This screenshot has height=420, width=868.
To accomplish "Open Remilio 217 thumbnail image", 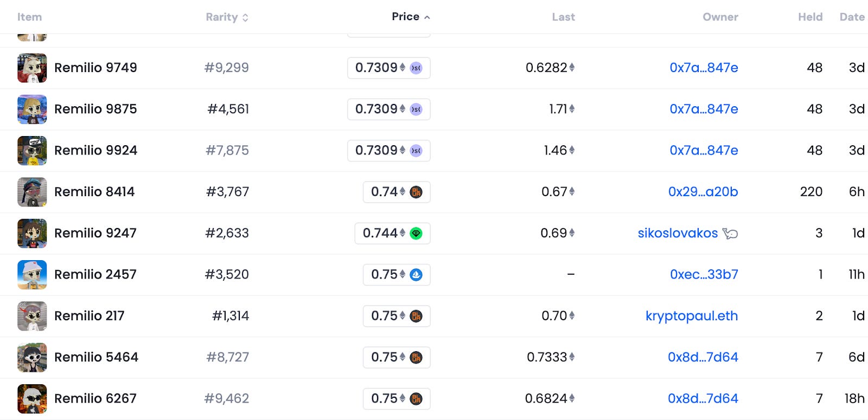I will point(32,316).
